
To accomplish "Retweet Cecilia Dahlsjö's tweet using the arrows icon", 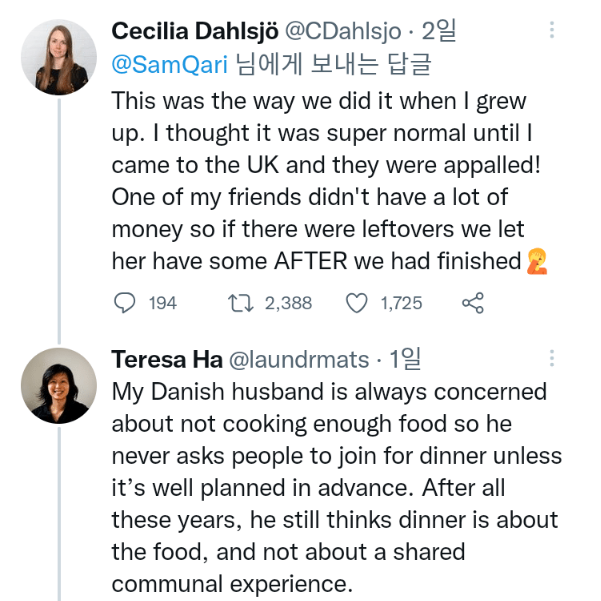I will point(243,303).
